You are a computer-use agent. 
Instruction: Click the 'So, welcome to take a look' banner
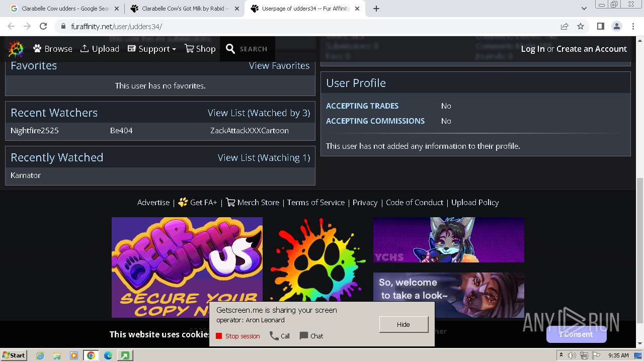pyautogui.click(x=449, y=295)
